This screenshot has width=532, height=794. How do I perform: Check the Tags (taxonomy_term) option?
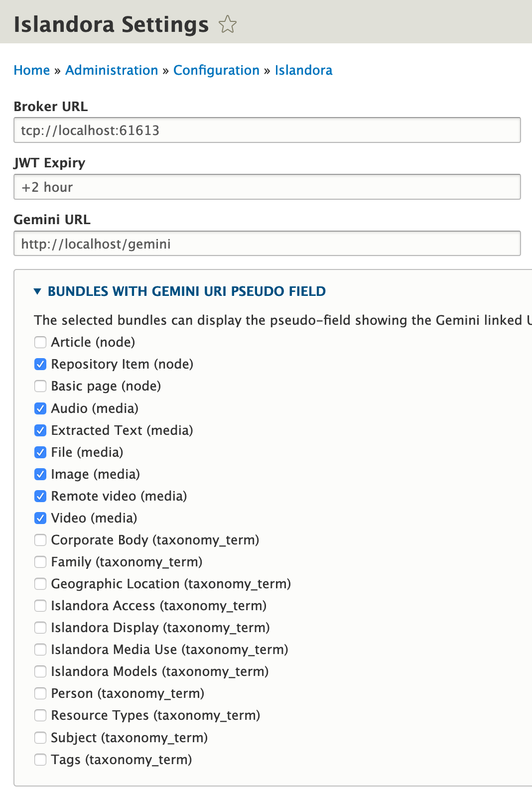(40, 760)
